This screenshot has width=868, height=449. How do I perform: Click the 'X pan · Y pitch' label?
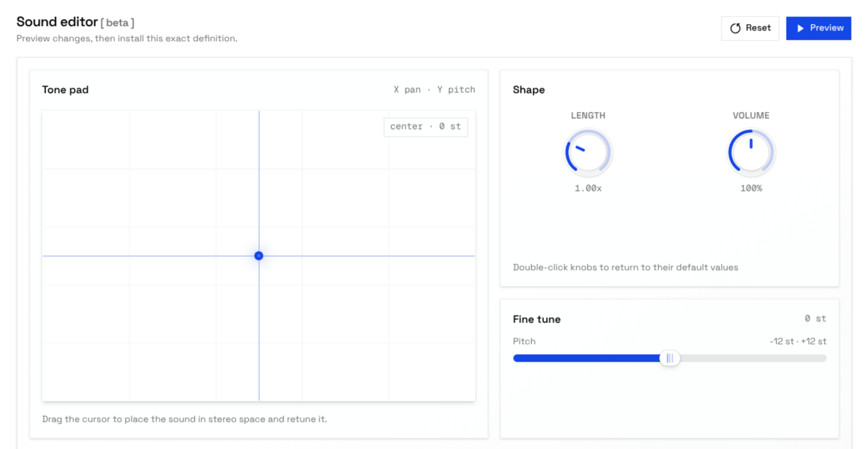[x=435, y=90]
